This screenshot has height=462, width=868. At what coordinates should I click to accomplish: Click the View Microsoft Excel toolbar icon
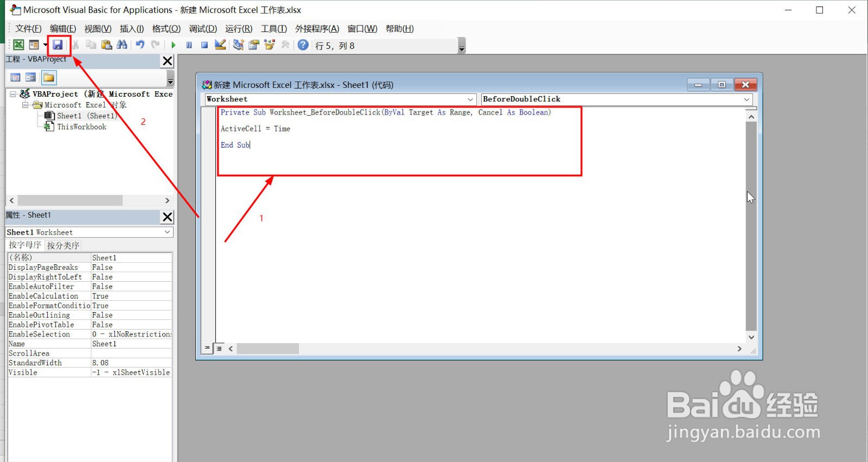point(18,45)
